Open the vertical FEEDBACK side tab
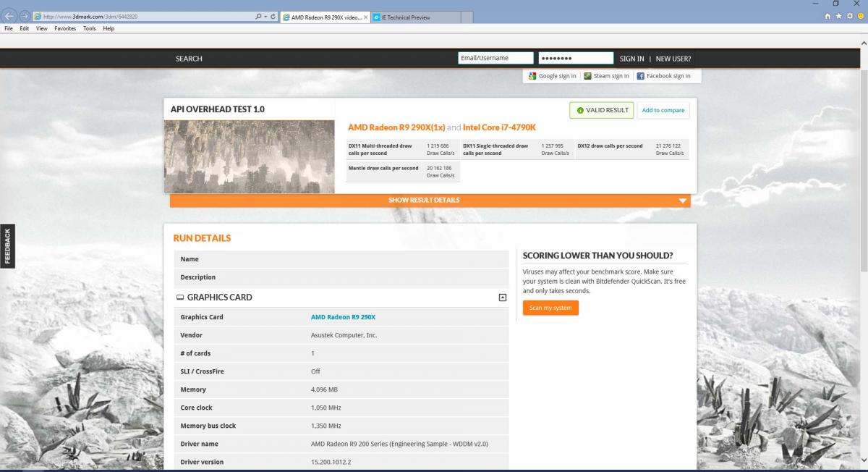 7,245
